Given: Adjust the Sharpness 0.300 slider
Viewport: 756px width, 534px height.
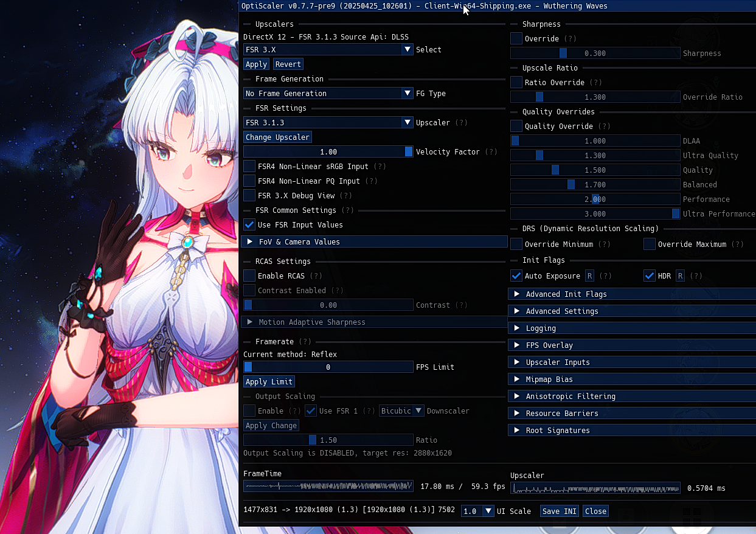Looking at the screenshot, I should (595, 53).
